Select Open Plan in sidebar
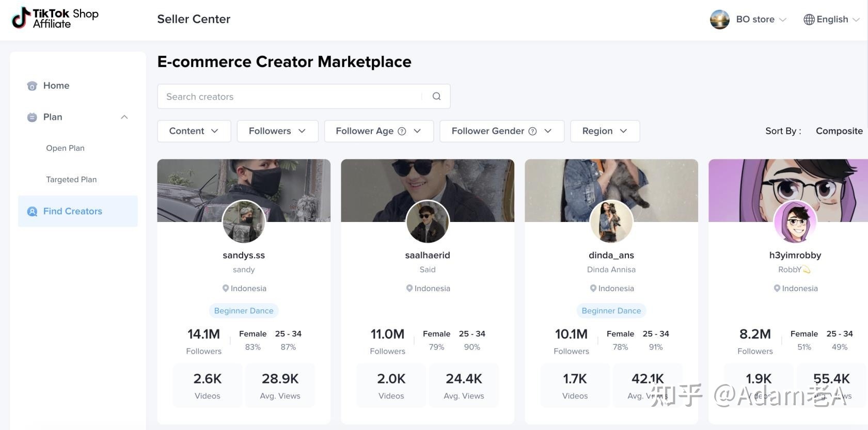 coord(65,148)
